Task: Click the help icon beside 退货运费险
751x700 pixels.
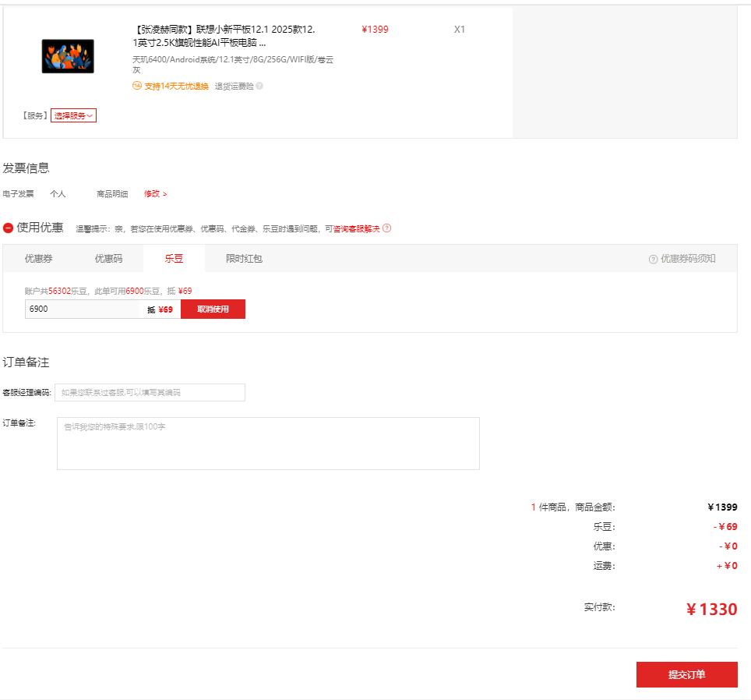Action: point(259,86)
